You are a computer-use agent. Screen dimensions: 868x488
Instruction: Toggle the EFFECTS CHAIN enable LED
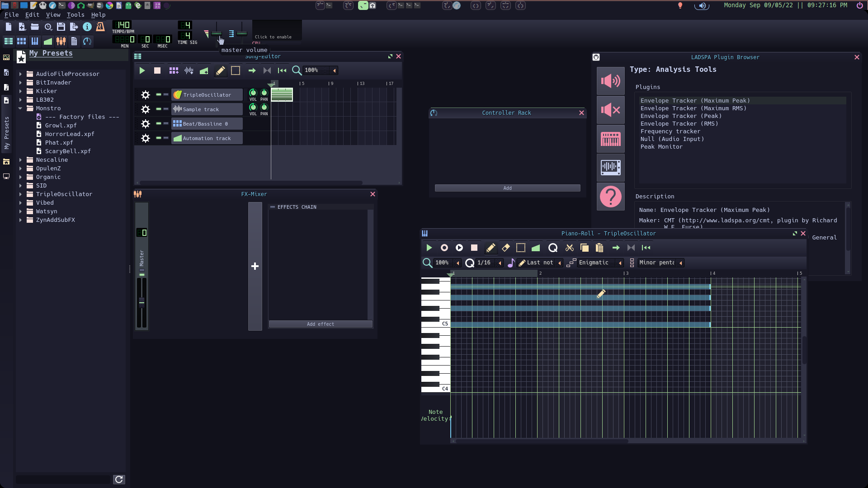(273, 207)
